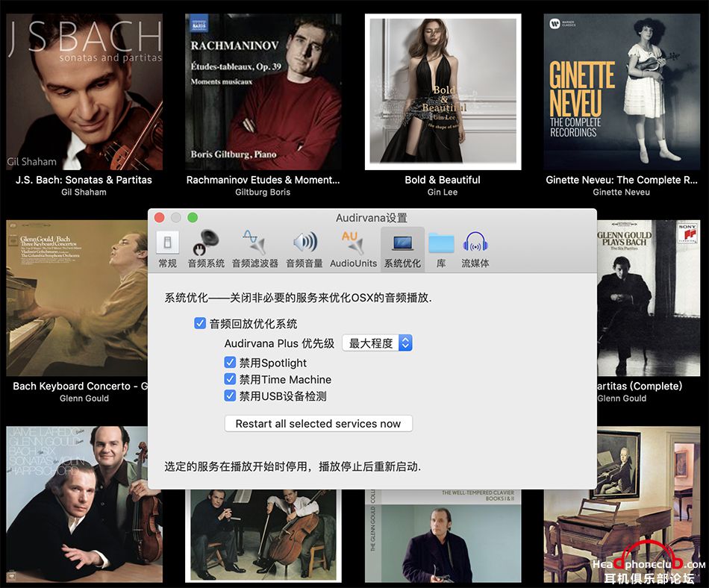Uncheck 禁用Time Machine option
Screen dimensions: 709x588
coord(230,379)
